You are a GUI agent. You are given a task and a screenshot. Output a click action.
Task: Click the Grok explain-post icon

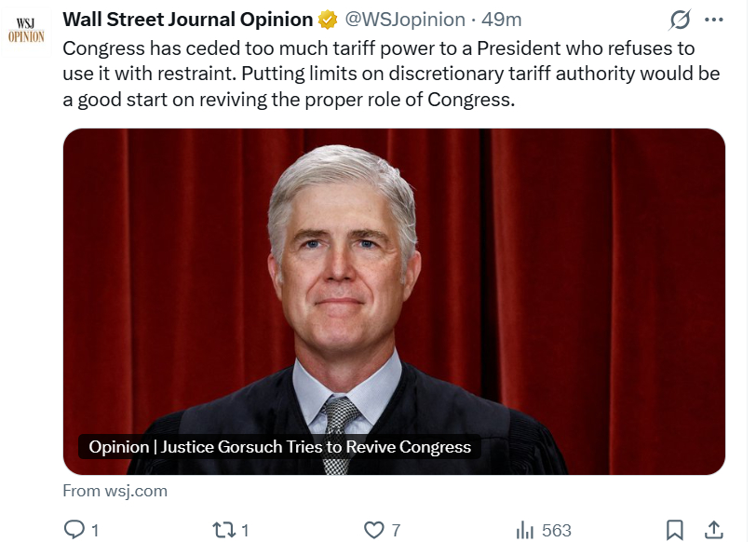click(680, 20)
